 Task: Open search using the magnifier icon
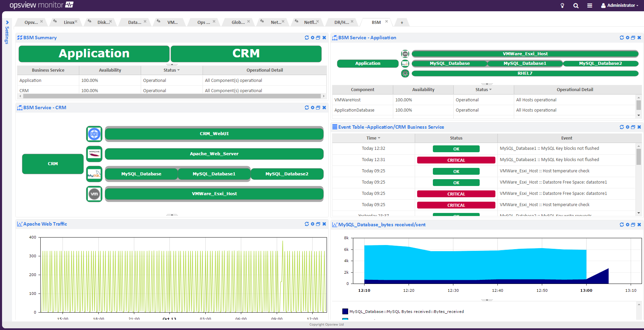(x=576, y=5)
